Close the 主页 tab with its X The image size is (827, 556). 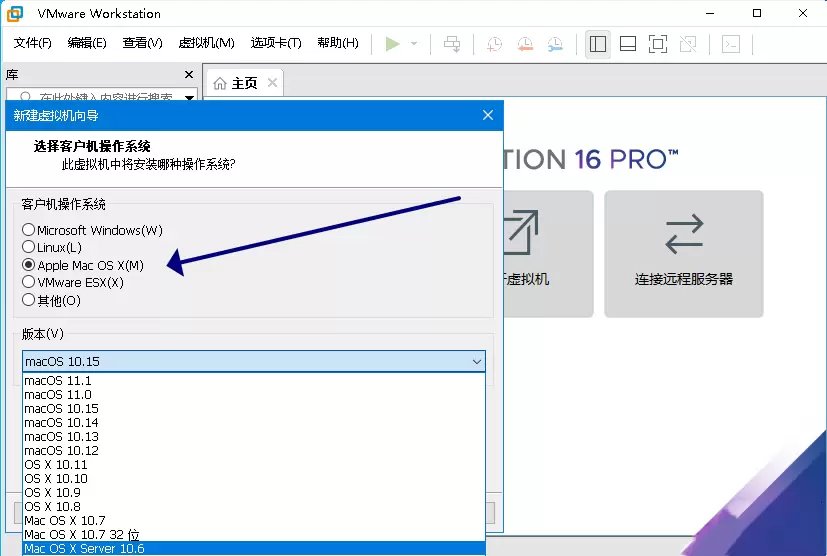(x=272, y=83)
